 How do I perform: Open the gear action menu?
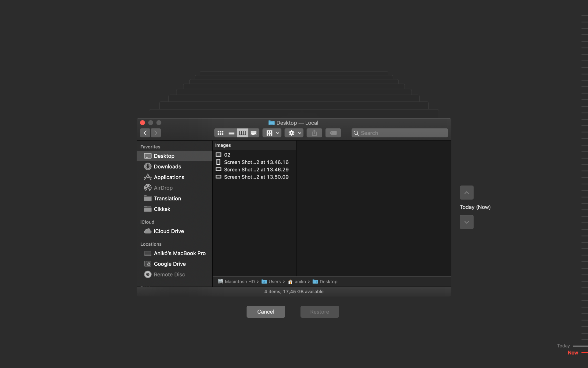[x=294, y=133]
